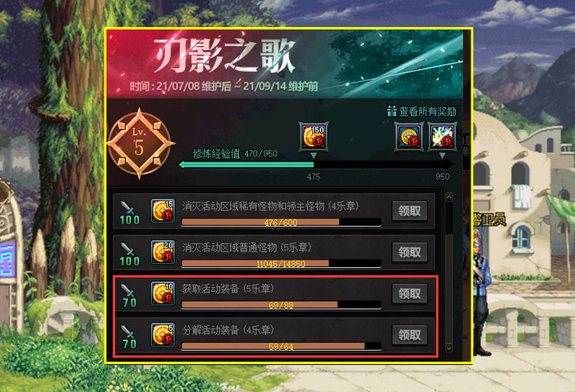Click the 5 coin icon in 分解活动装备 quest
The height and width of the screenshot is (392, 575).
coord(163,334)
